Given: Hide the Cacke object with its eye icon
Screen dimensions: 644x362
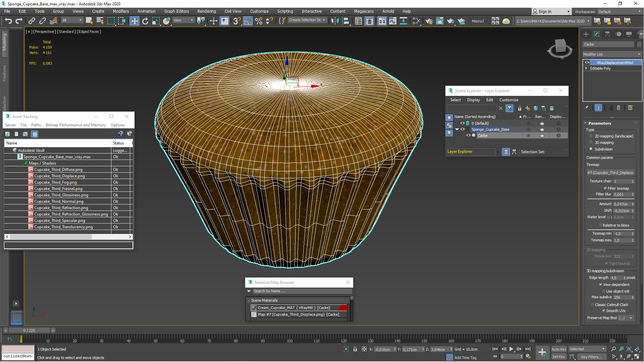Looking at the screenshot, I should coord(469,135).
